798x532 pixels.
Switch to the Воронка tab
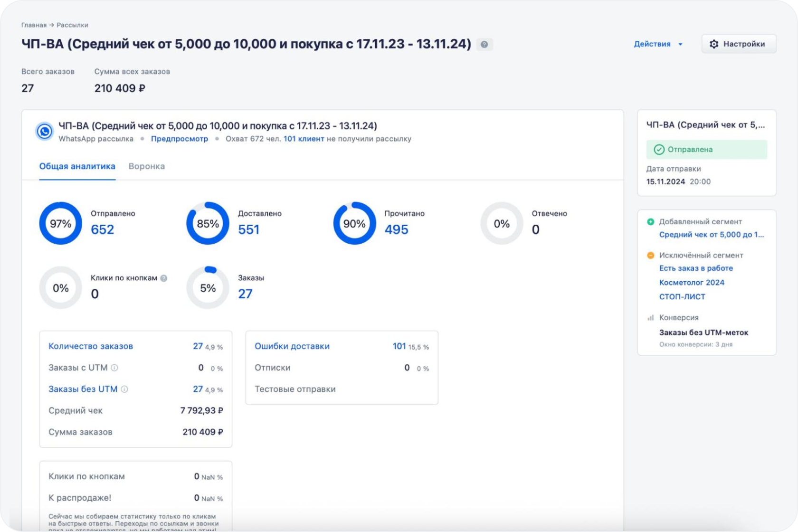pos(146,166)
